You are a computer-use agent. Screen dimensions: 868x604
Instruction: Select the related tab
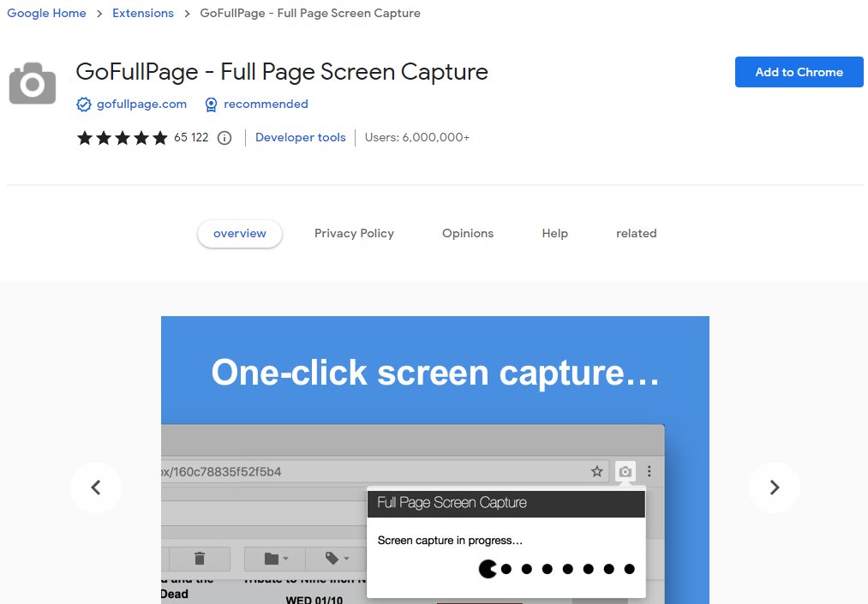(637, 234)
